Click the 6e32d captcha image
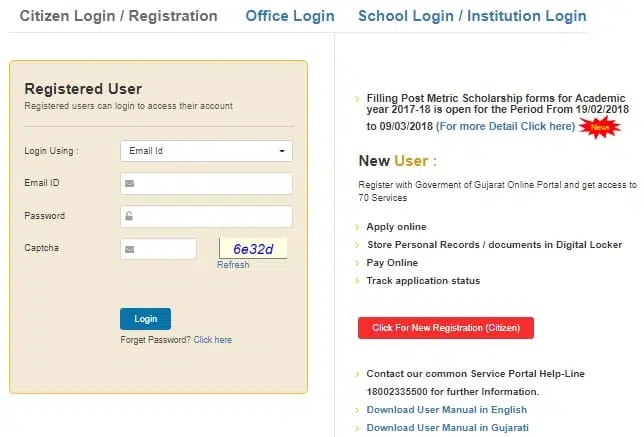The width and height of the screenshot is (644, 437). [253, 248]
